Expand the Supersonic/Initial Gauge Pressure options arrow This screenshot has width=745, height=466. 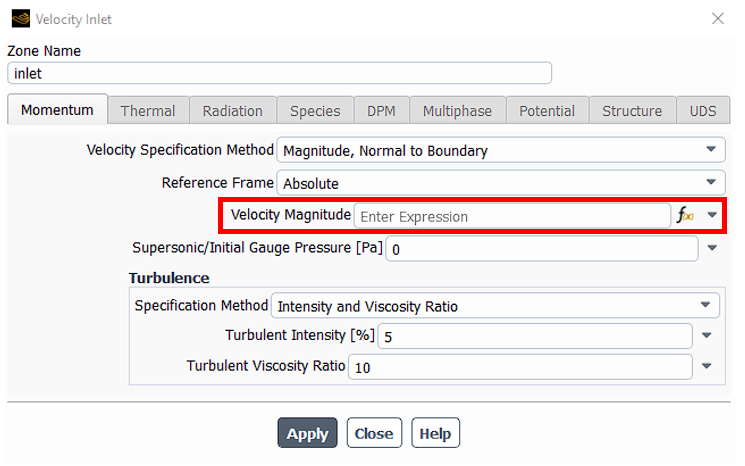pos(712,248)
